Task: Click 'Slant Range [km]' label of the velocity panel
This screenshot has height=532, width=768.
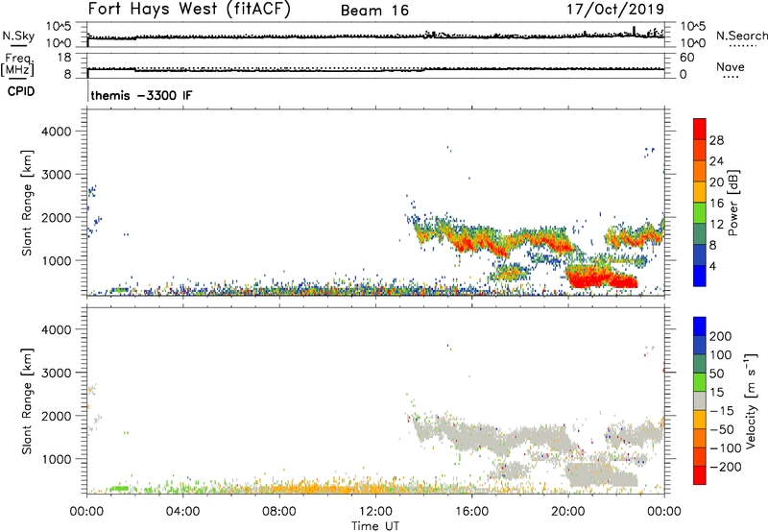Action: [27, 400]
